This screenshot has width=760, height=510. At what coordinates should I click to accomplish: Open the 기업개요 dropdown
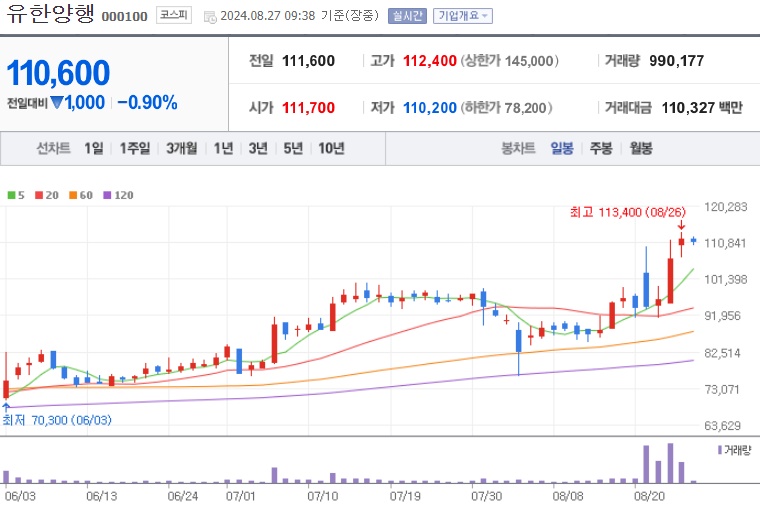click(x=463, y=16)
